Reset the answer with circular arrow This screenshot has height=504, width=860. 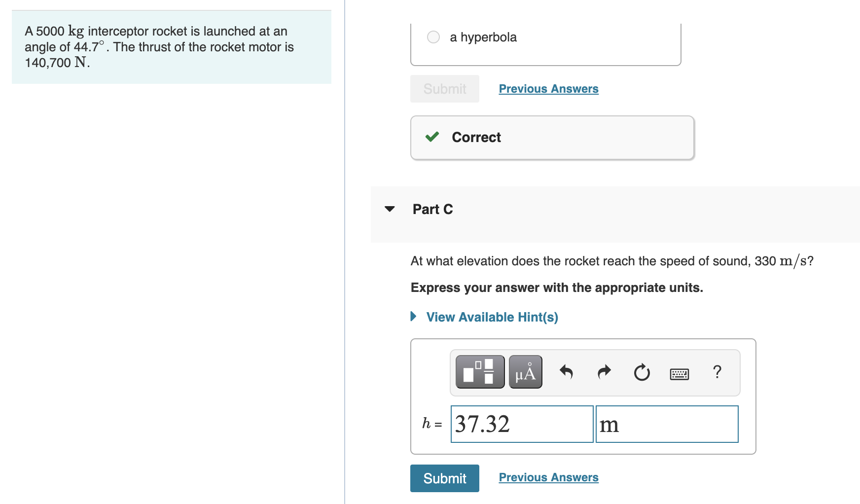pos(642,372)
